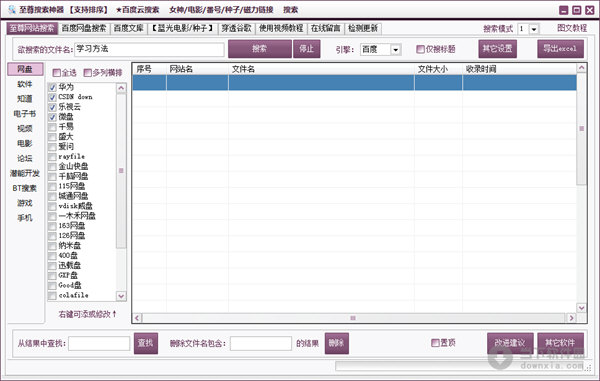Click the 停止 button
The height and width of the screenshot is (381, 600).
[x=307, y=49]
